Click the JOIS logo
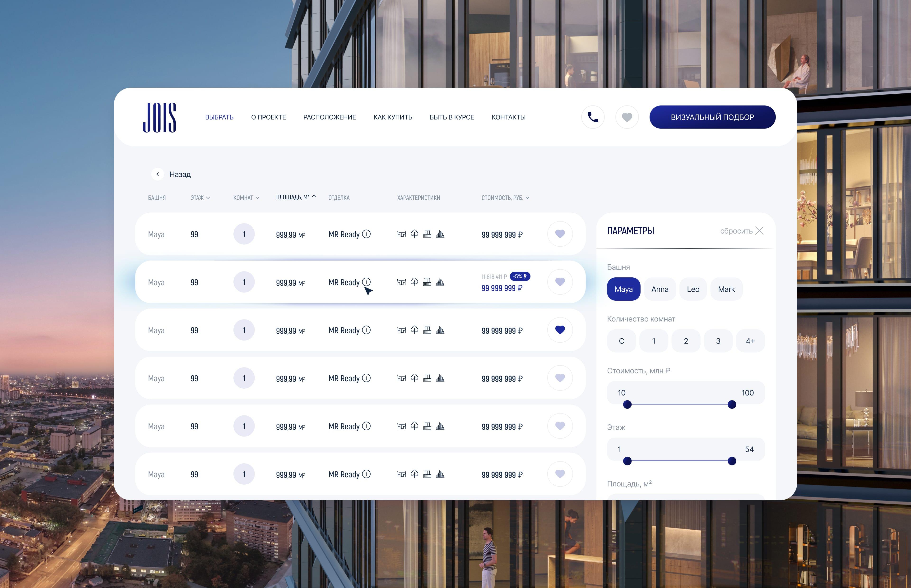 pos(159,117)
